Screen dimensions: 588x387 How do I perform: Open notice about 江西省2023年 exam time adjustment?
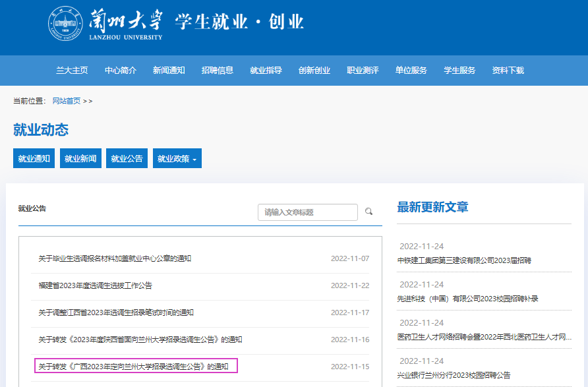coord(116,313)
